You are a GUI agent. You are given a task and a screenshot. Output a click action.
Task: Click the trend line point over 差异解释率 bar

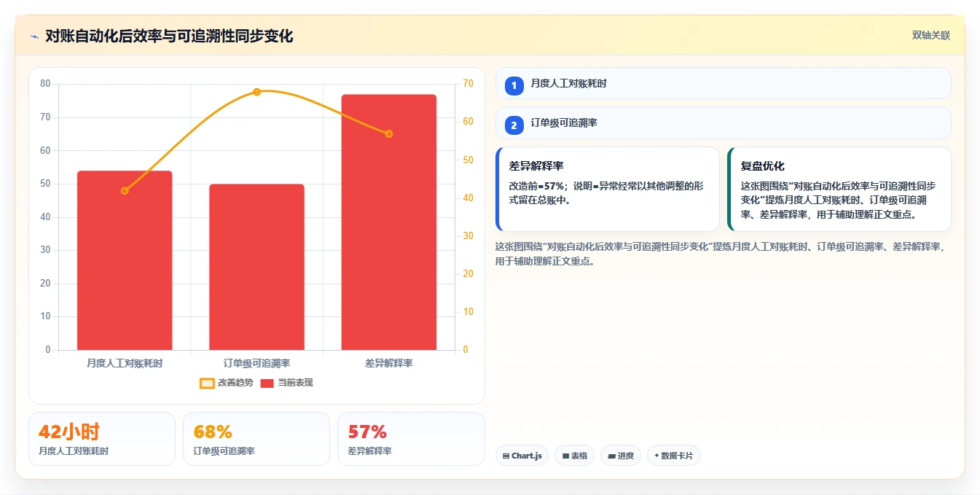point(388,133)
